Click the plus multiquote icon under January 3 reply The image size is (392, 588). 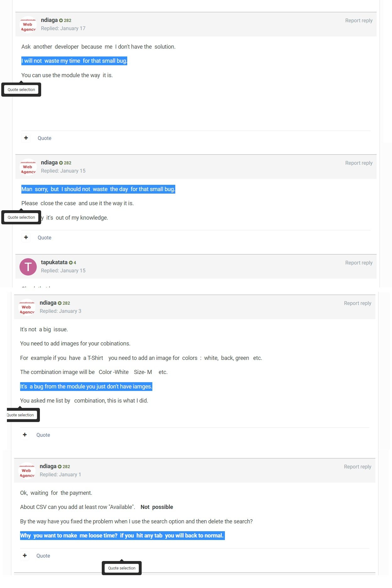point(25,435)
